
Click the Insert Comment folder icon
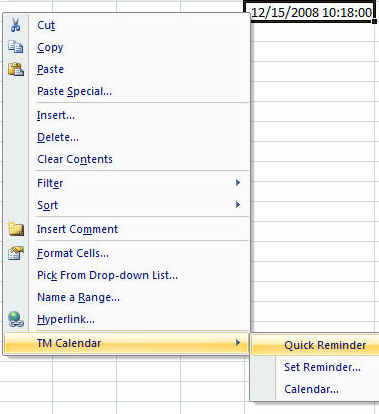16,229
